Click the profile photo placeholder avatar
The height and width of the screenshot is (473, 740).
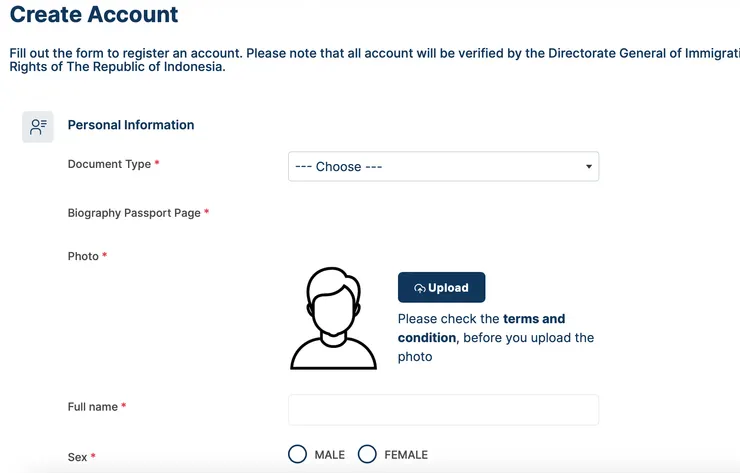tap(333, 319)
